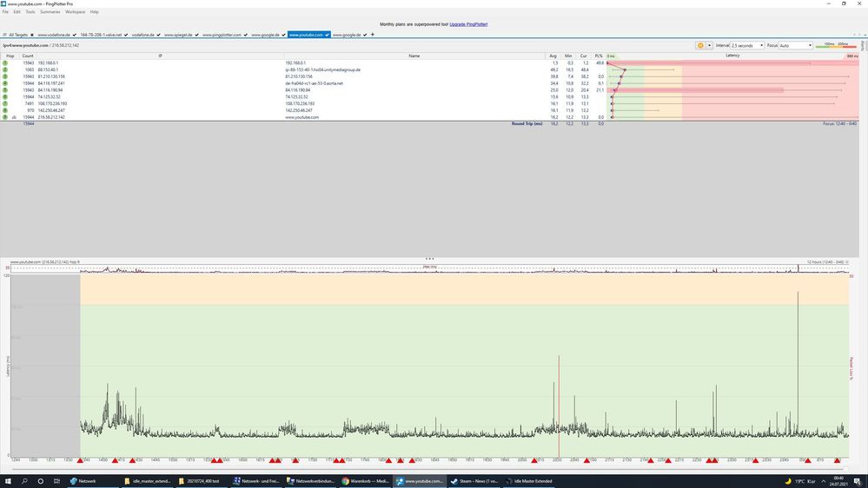Pause tracing with the orange pause button
Screen dimensions: 868x488
[x=700, y=45]
